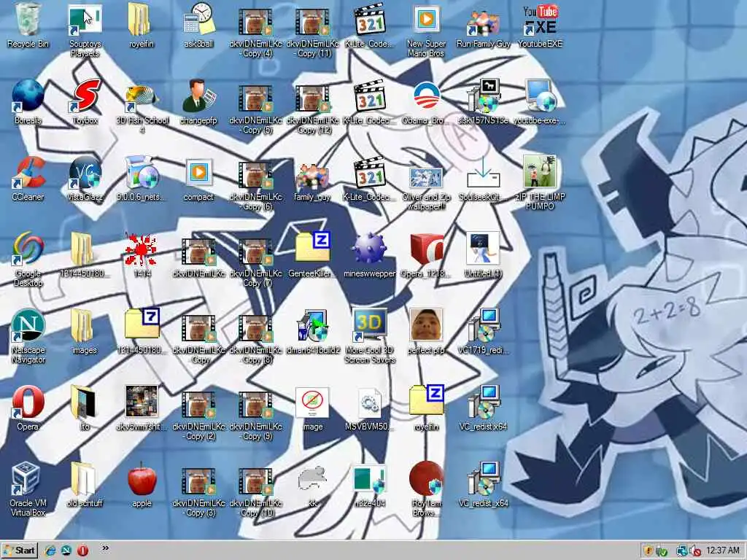The image size is (747, 560).
Task: Launch Netscape from Quick Launch bar
Action: pos(66,551)
